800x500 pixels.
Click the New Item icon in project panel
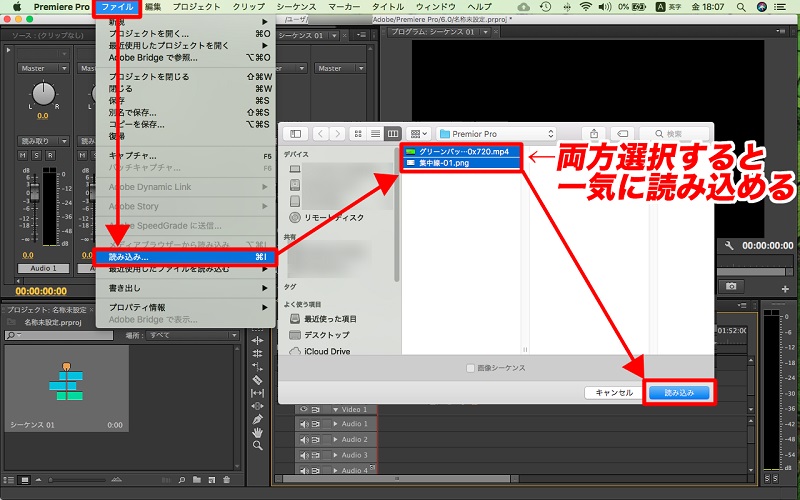coord(211,480)
